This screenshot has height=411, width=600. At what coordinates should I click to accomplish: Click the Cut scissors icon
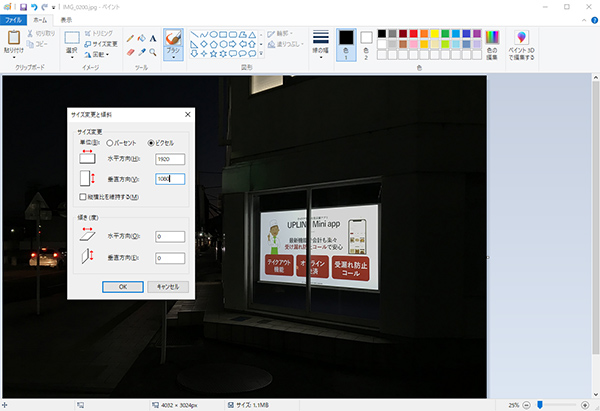click(x=30, y=34)
